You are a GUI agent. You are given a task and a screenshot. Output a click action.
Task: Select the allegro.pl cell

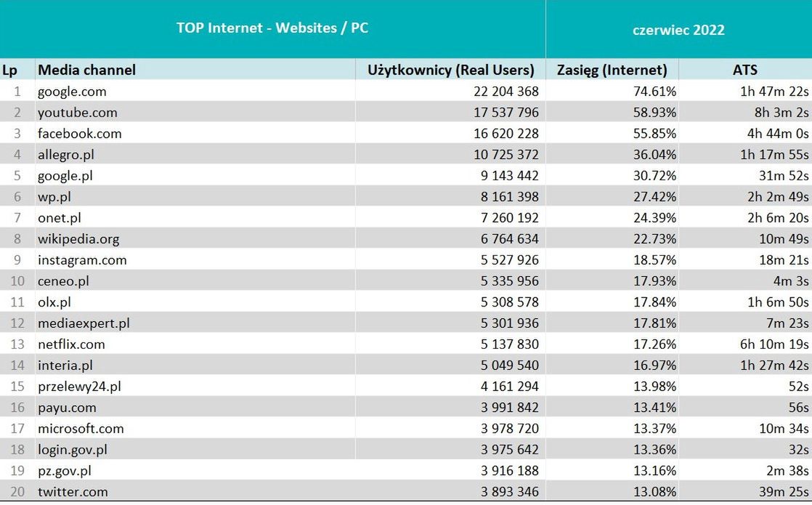(65, 155)
